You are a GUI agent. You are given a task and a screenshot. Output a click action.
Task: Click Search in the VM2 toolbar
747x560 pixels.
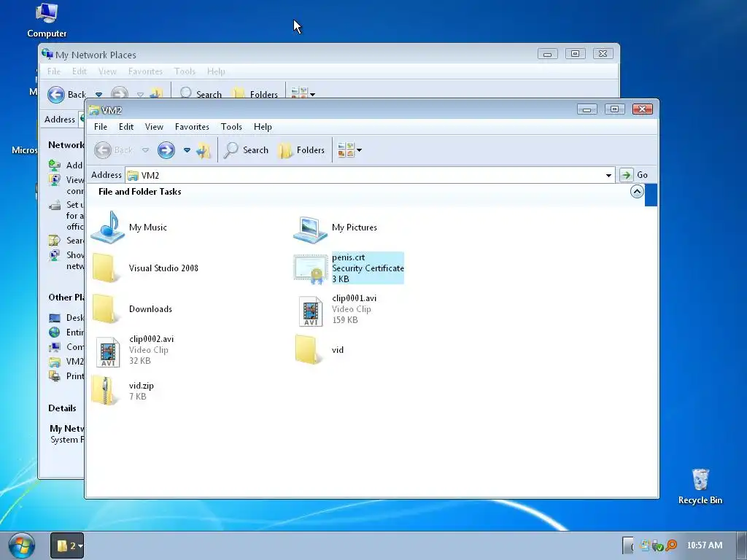coord(246,150)
